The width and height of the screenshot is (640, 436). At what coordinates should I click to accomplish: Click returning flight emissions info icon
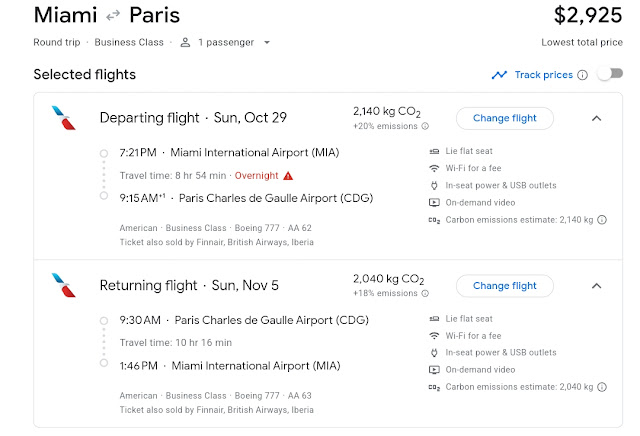[x=425, y=295]
